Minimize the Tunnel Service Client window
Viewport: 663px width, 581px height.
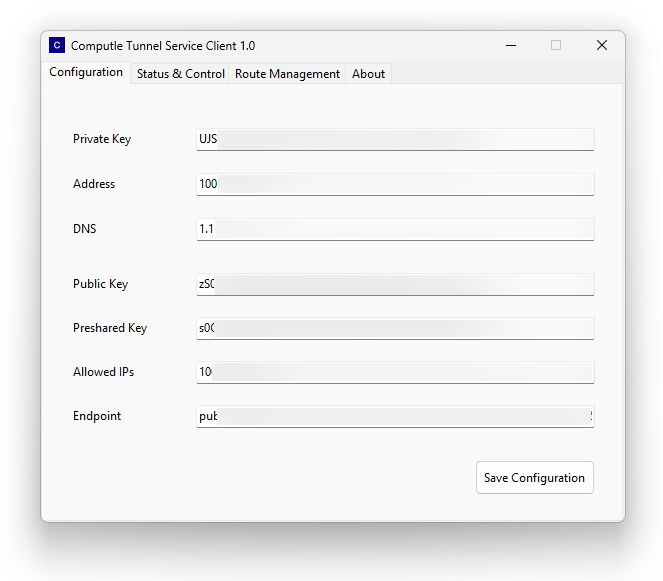coord(511,45)
